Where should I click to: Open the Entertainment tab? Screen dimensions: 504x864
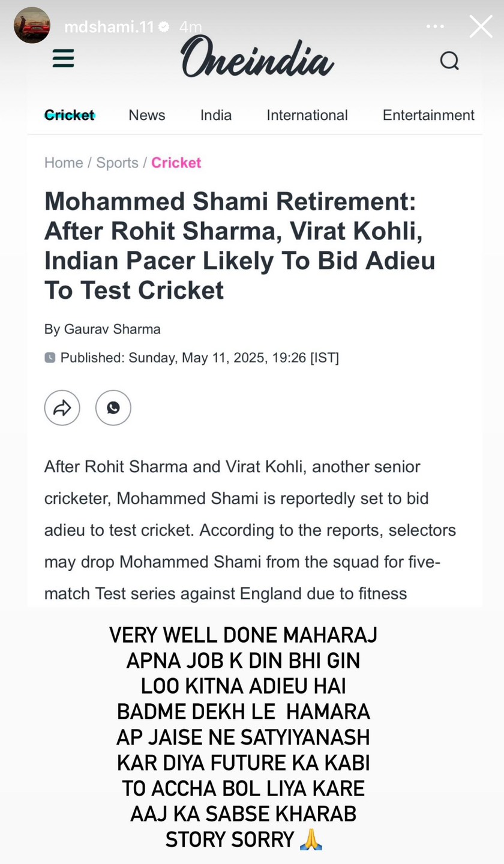coord(428,115)
